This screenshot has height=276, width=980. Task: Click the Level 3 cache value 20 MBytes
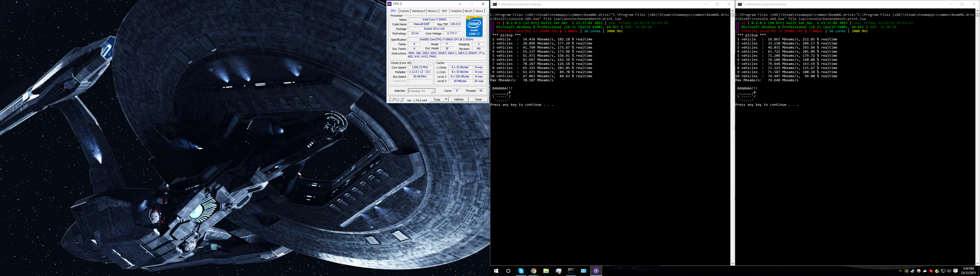[x=460, y=81]
